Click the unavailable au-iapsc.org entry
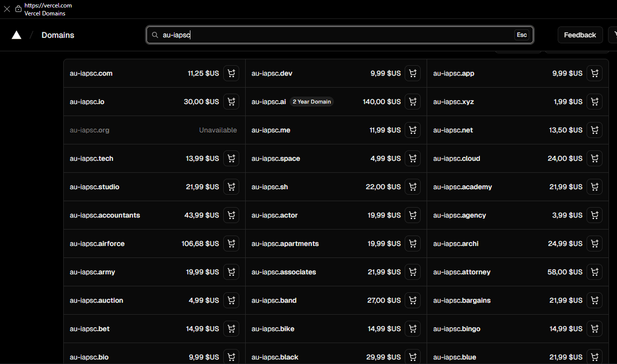 click(90, 130)
